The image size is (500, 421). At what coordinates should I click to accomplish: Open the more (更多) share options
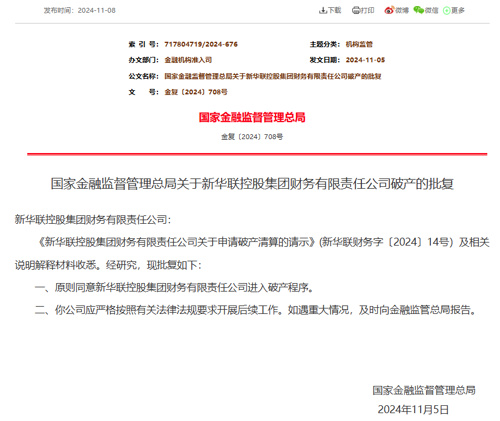(447, 11)
